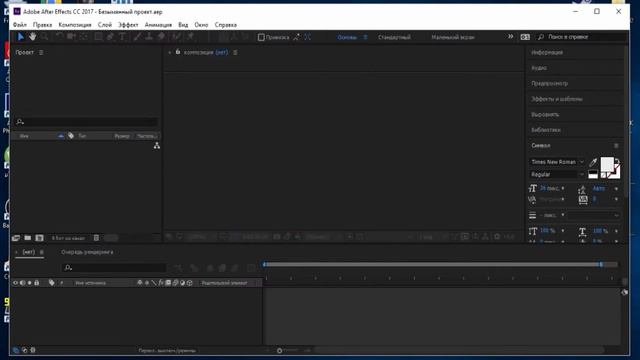Create a new folder in Project panel
640x360 pixels.
point(27,238)
